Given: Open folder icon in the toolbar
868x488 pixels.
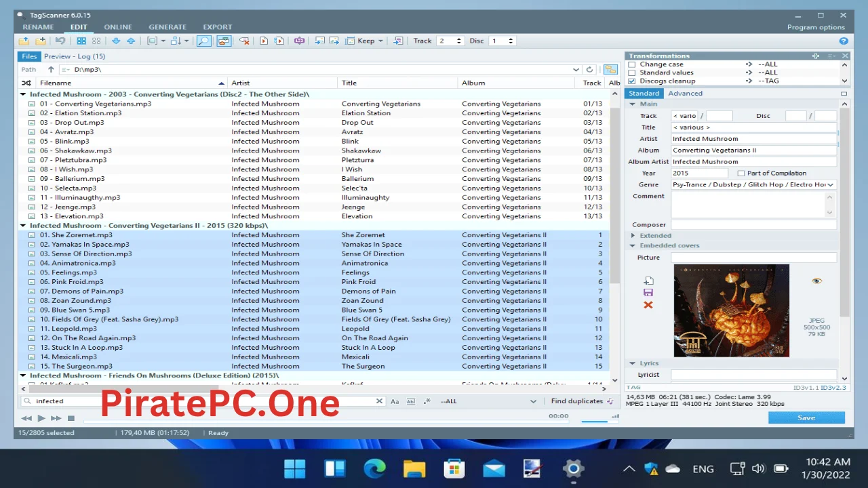Looking at the screenshot, I should coord(24,41).
